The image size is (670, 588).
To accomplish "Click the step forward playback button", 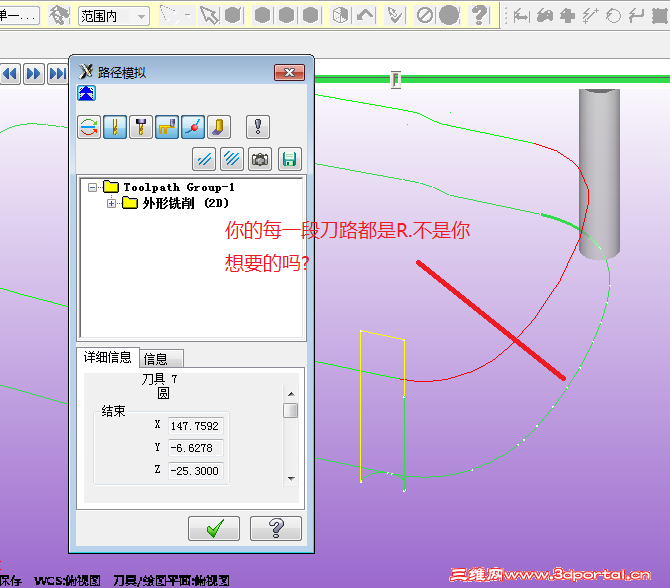I will tap(34, 74).
